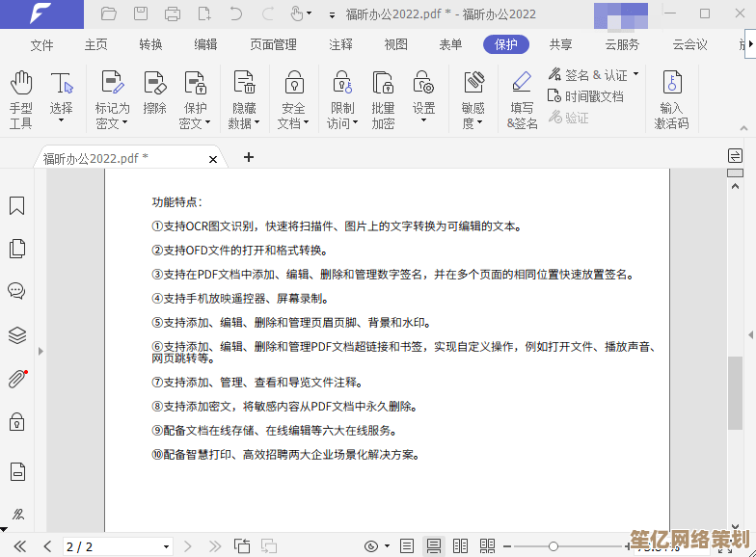The image size is (756, 557).
Task: Switch to the 注释 ribbon tab
Action: (340, 44)
